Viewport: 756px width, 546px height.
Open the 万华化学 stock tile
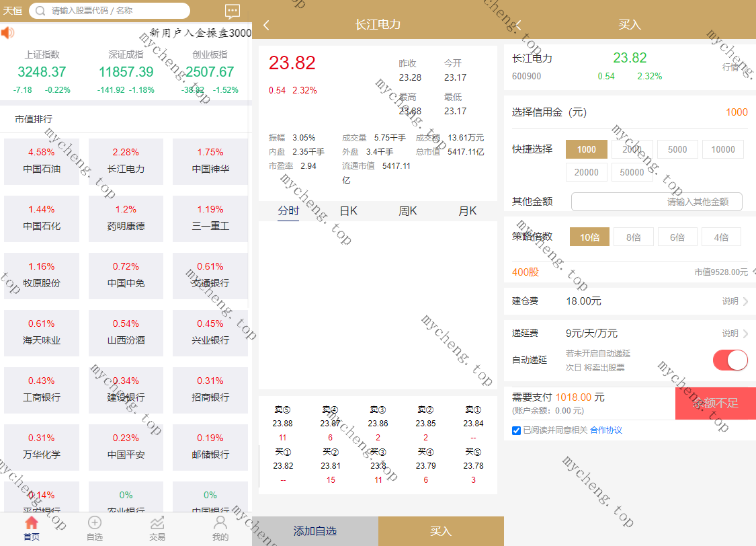(42, 448)
